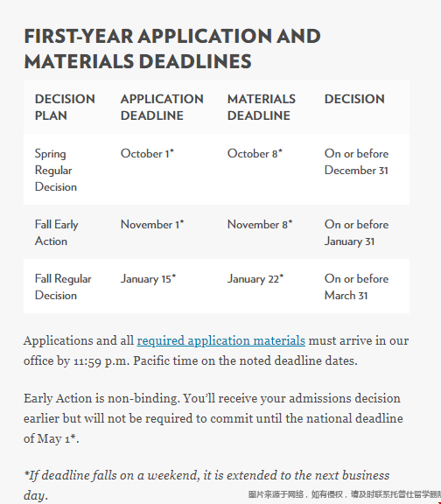Click the Early Action is non-binding paragraph
The image size is (441, 504).
coord(213,418)
